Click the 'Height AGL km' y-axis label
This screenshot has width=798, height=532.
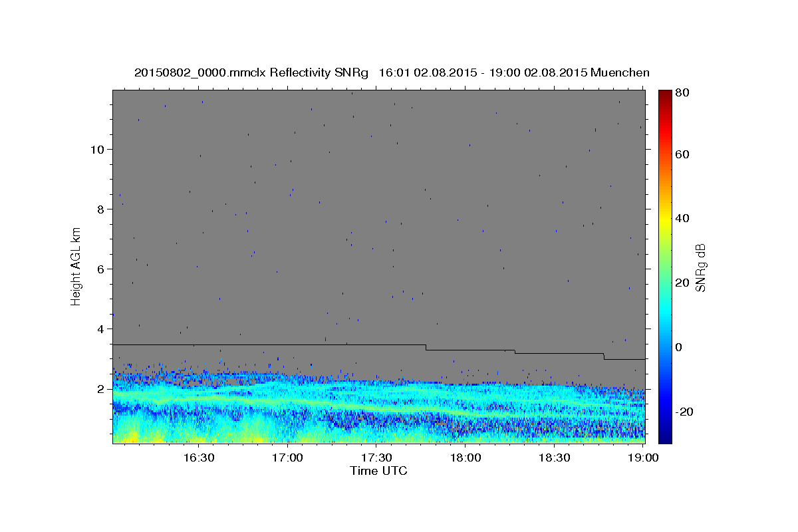(76, 267)
